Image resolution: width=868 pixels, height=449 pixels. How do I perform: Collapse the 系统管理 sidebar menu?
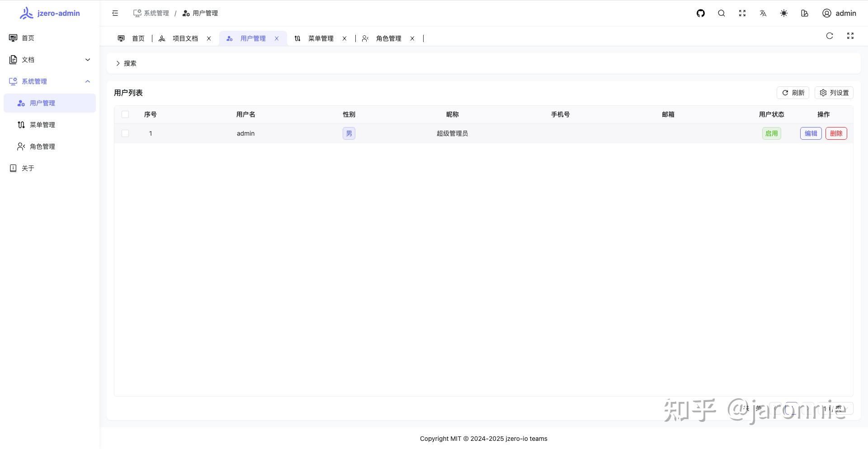pos(50,81)
